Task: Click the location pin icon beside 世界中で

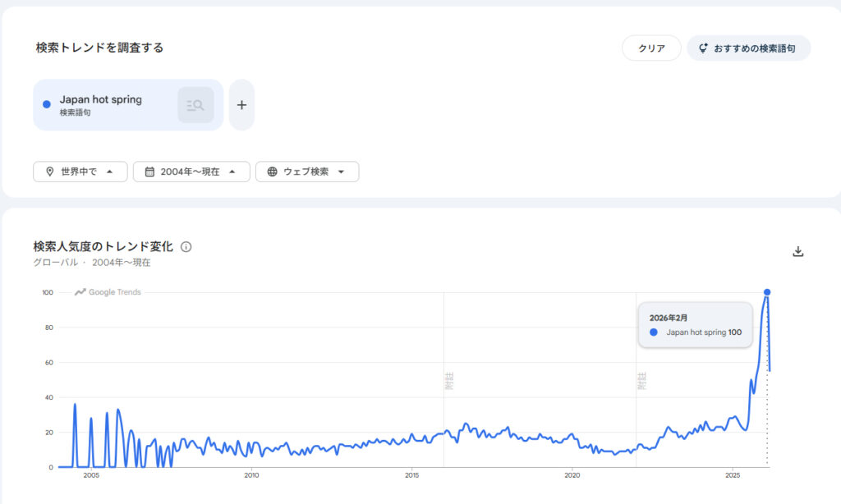Action: pos(50,172)
